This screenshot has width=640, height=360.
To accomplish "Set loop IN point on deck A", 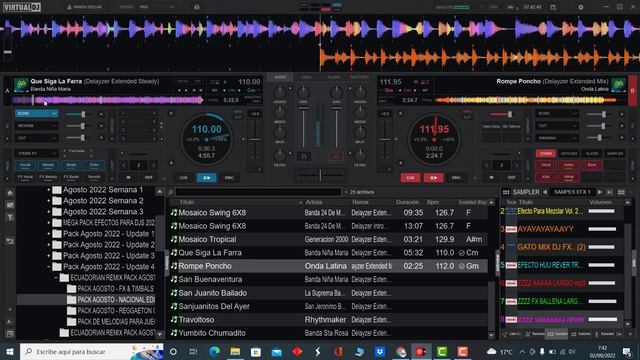I will [128, 178].
